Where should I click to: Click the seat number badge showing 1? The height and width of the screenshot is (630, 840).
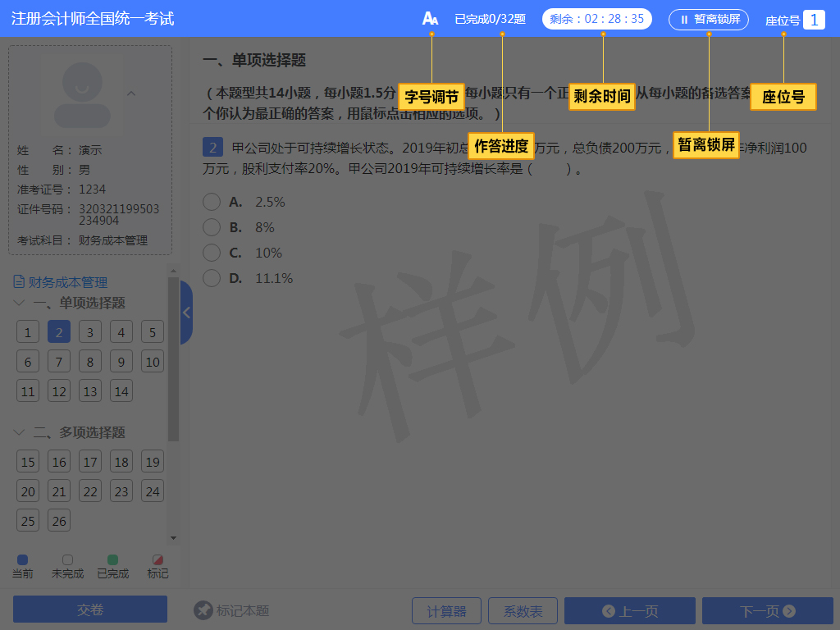(x=815, y=19)
